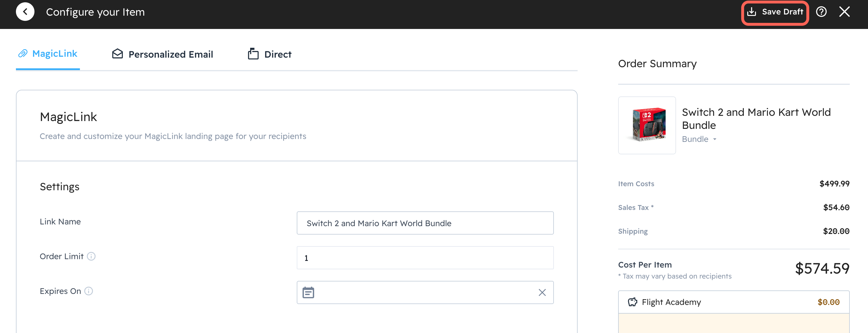Click the Order Limit input field
868x333 pixels.
424,258
